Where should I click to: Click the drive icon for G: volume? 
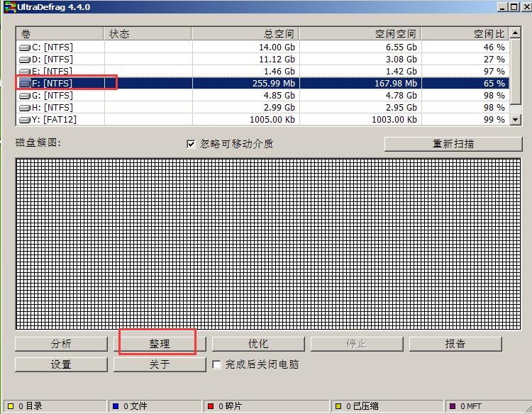point(25,96)
